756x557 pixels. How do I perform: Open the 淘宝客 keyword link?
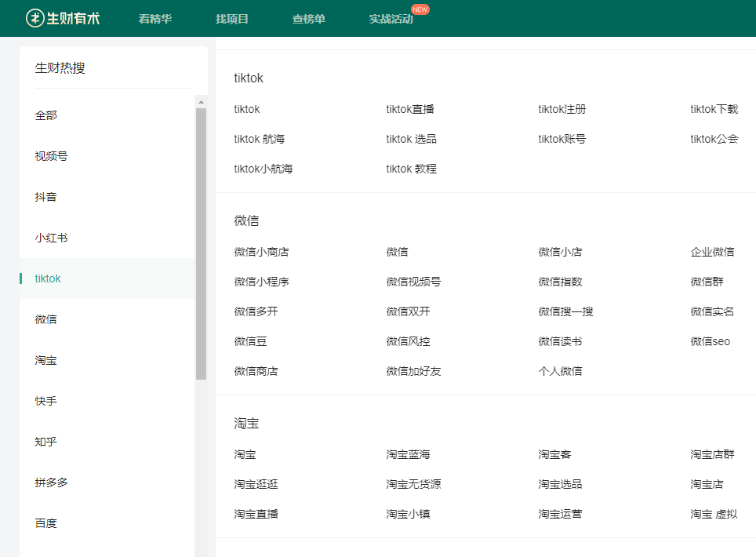[554, 454]
